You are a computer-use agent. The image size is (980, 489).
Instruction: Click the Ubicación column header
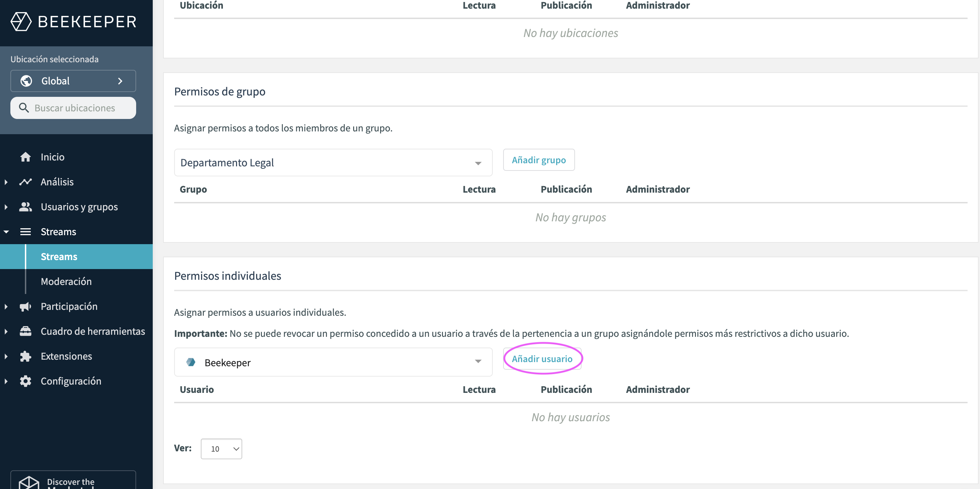pyautogui.click(x=201, y=5)
